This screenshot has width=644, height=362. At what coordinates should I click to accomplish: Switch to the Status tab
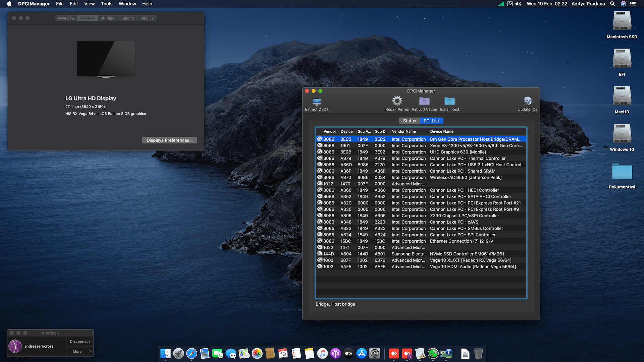coord(409,121)
